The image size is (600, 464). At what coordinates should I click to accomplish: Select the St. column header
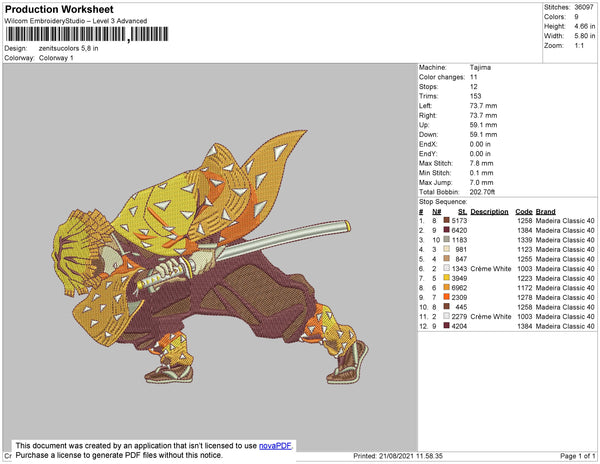pyautogui.click(x=462, y=212)
